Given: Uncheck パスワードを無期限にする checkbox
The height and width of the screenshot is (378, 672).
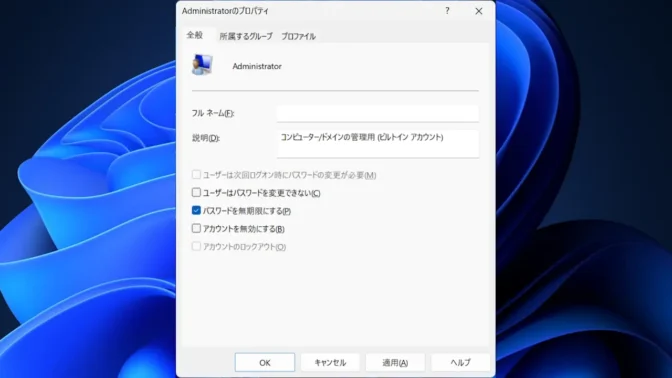Looking at the screenshot, I should (196, 210).
